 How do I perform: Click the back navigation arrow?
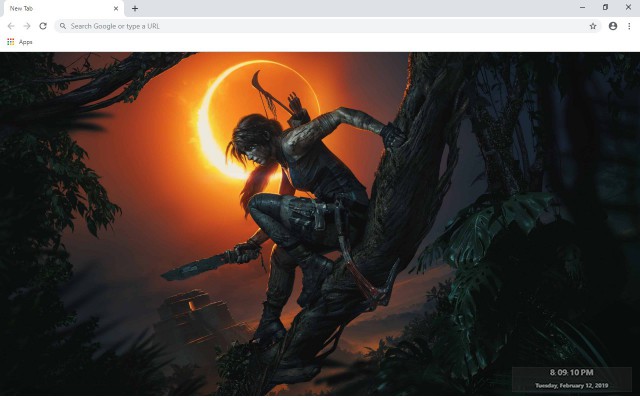pos(11,26)
